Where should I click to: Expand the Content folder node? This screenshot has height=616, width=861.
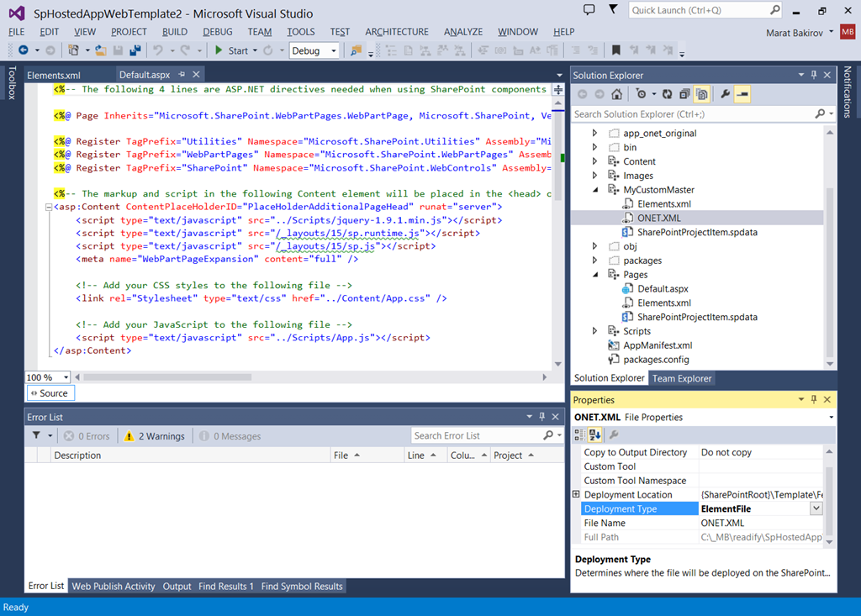[594, 161]
